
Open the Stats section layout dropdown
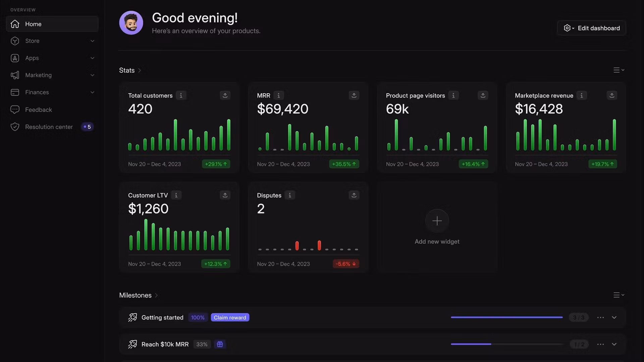point(619,70)
